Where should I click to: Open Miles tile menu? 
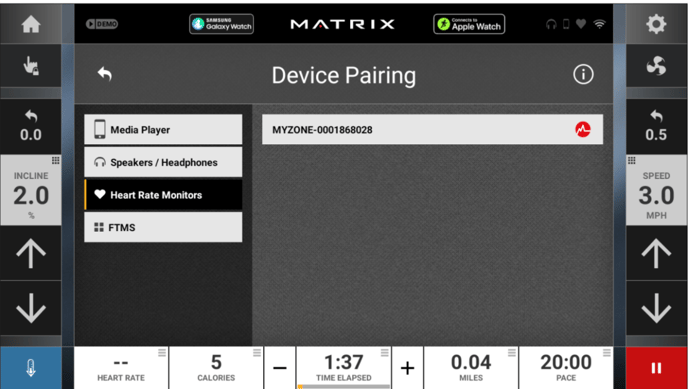(x=512, y=353)
